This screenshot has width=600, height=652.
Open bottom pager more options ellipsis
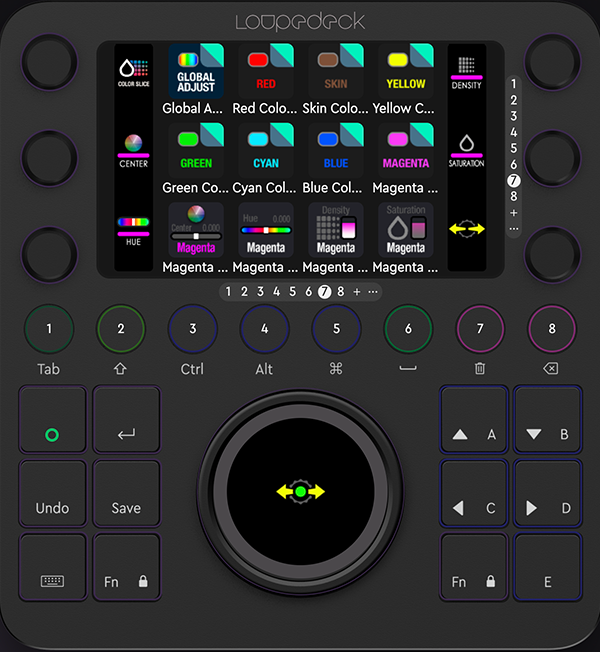pos(373,292)
